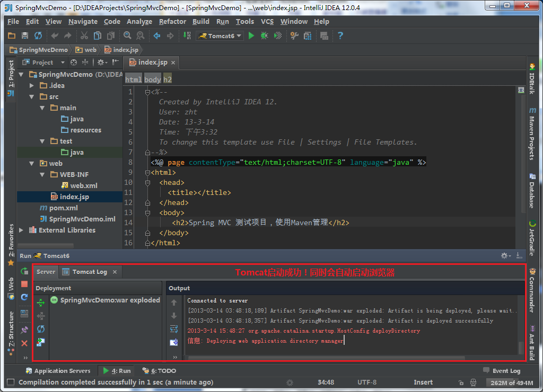Collapse the SpringMvcDemo root node

[x=21, y=74]
